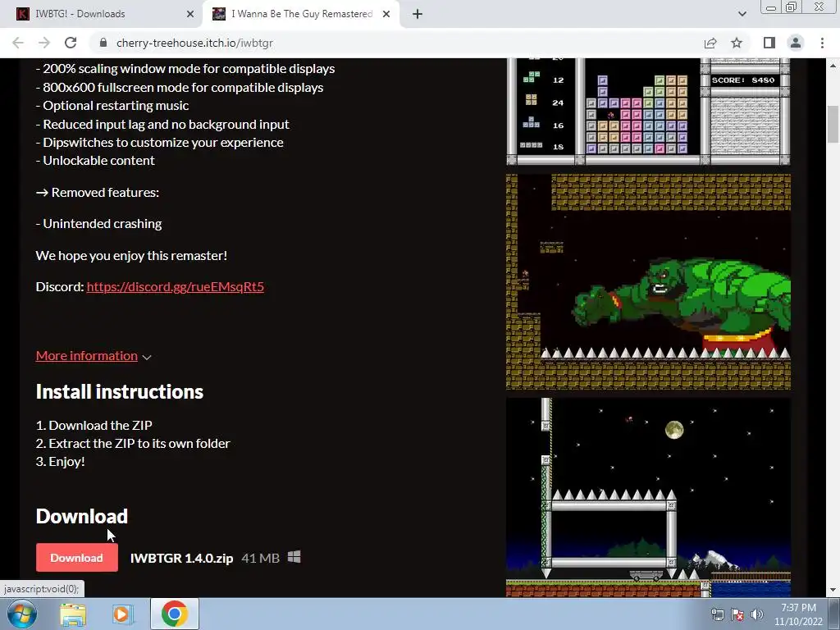Click scrollbar up arrow

pyautogui.click(x=833, y=66)
